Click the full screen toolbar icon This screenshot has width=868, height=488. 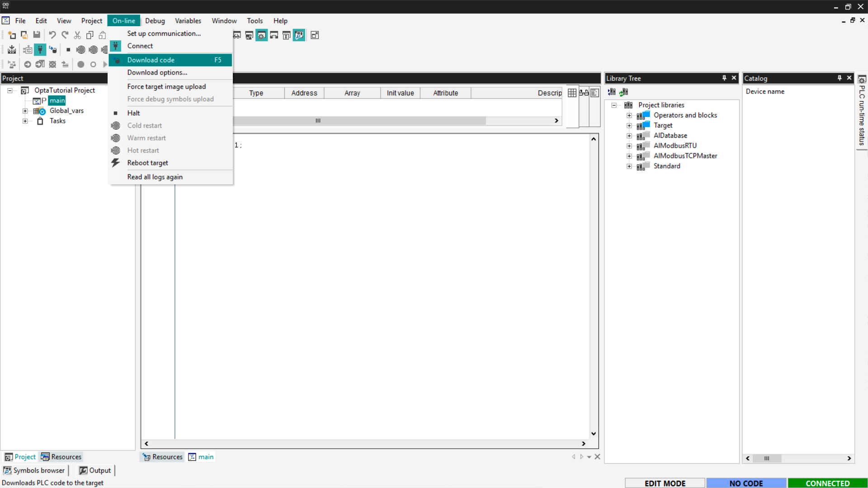tap(315, 35)
